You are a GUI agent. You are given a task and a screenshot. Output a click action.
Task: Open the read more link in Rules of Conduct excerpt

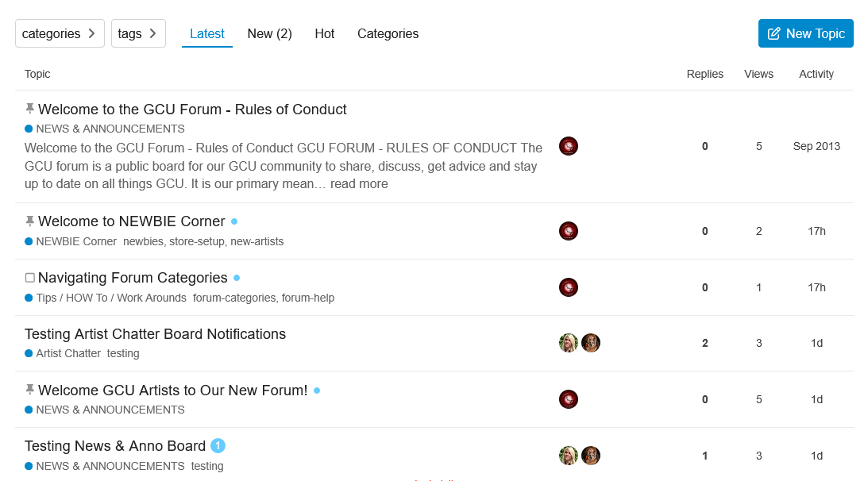pos(359,184)
